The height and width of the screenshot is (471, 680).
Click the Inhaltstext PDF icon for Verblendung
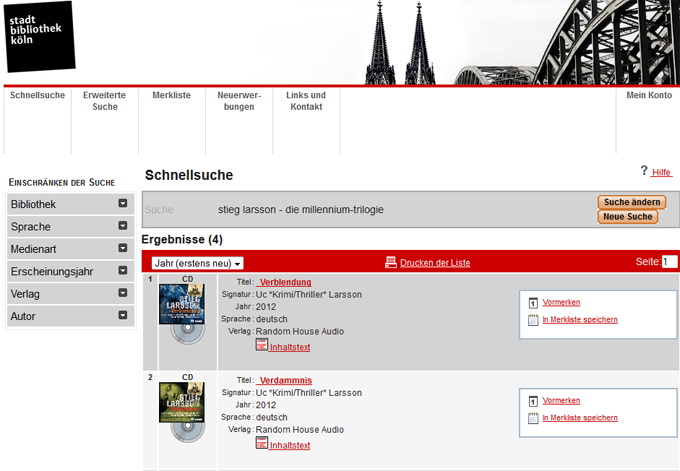click(x=262, y=345)
